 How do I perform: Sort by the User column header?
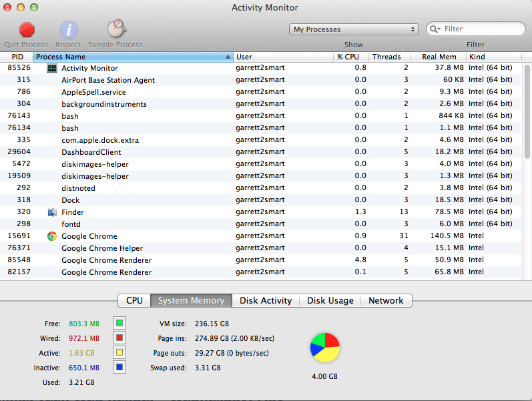coord(283,57)
